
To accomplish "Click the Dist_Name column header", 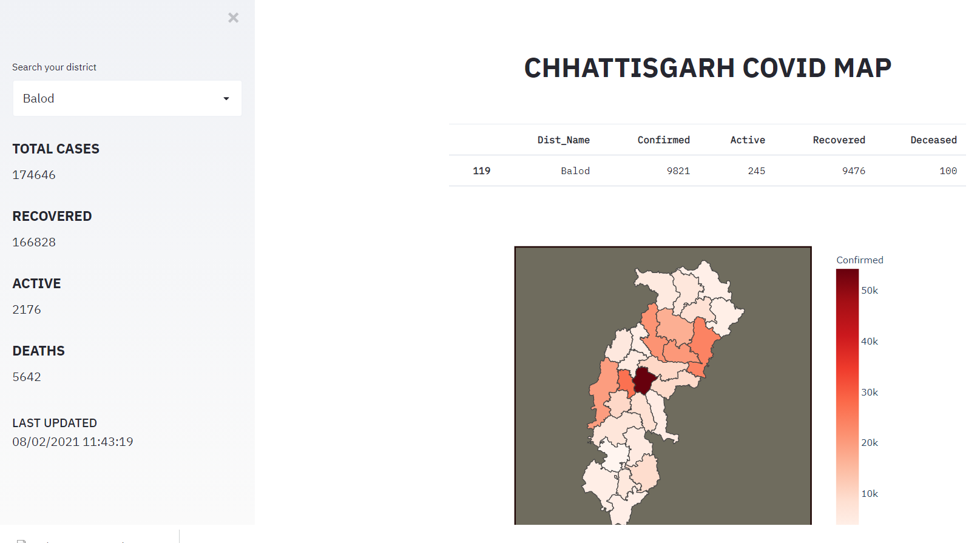I will [x=563, y=140].
